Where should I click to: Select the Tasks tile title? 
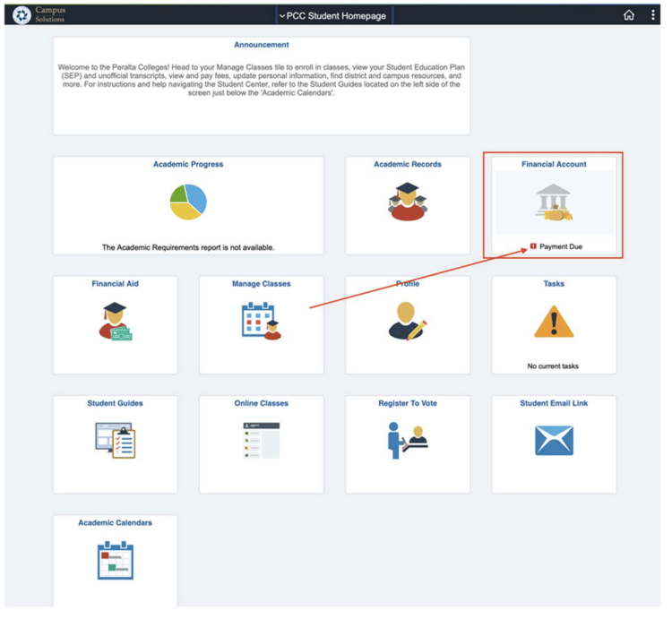click(554, 284)
